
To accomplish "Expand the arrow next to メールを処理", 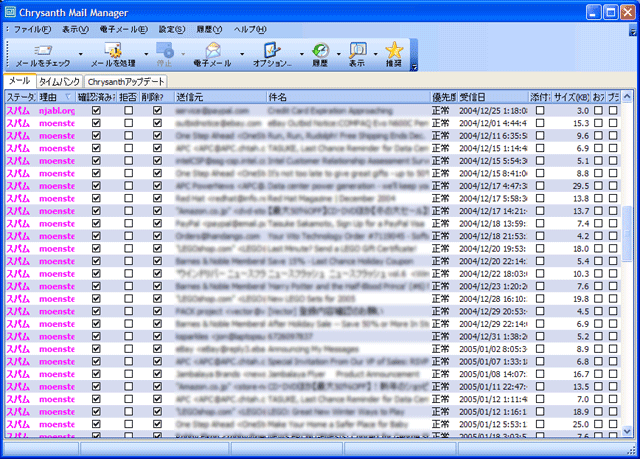I will [146, 54].
